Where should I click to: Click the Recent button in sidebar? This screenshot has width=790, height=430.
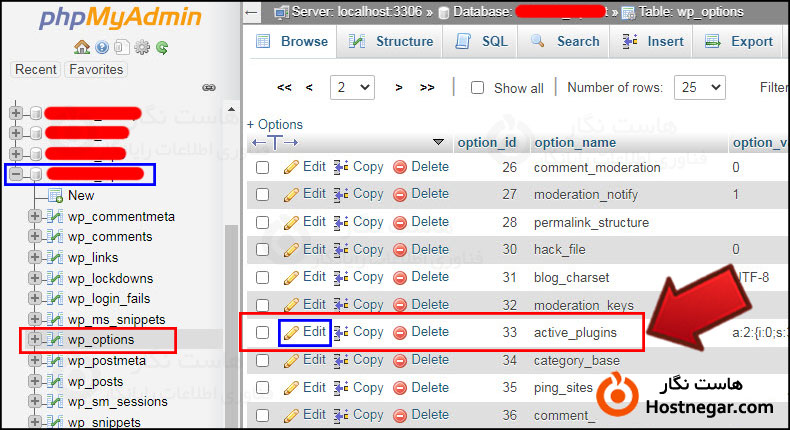[36, 70]
